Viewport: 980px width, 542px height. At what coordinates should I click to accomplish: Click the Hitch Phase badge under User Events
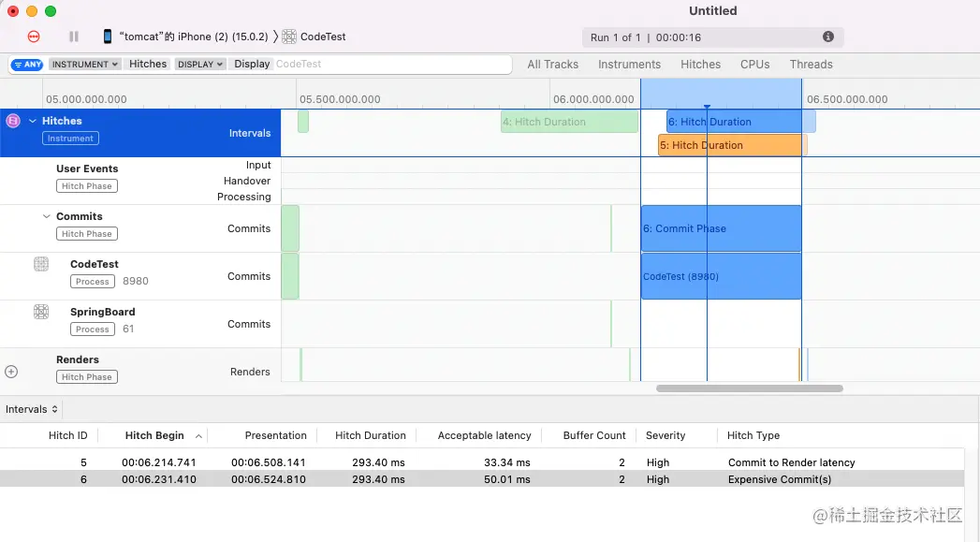click(x=87, y=186)
